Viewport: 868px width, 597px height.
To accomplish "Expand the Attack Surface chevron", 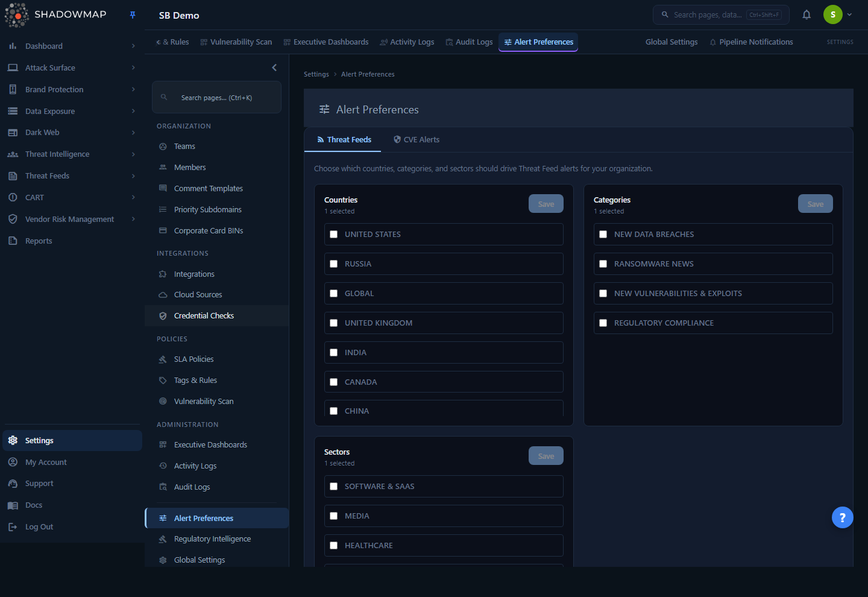I will tap(133, 68).
